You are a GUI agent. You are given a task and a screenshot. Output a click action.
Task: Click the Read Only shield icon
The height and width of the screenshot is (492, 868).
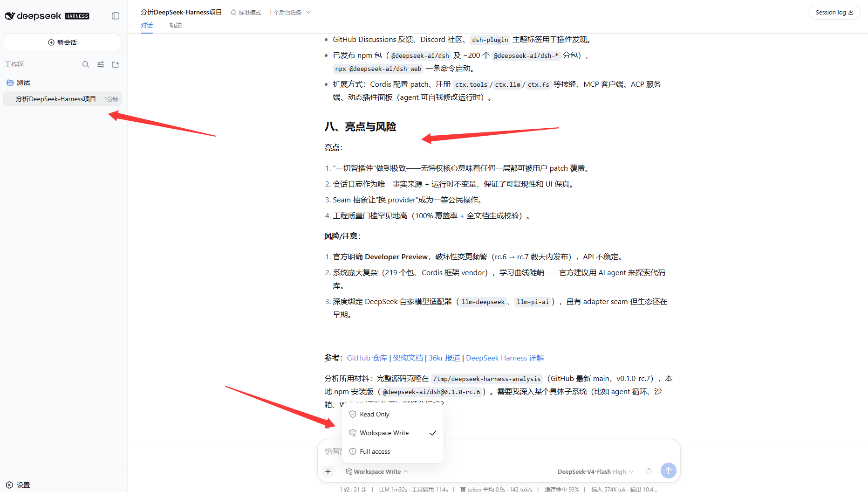pos(353,414)
